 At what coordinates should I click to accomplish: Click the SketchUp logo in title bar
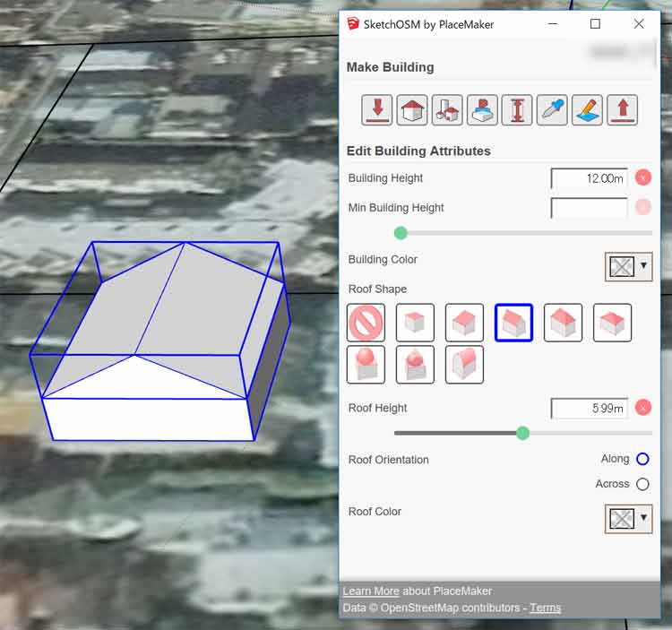click(x=353, y=24)
